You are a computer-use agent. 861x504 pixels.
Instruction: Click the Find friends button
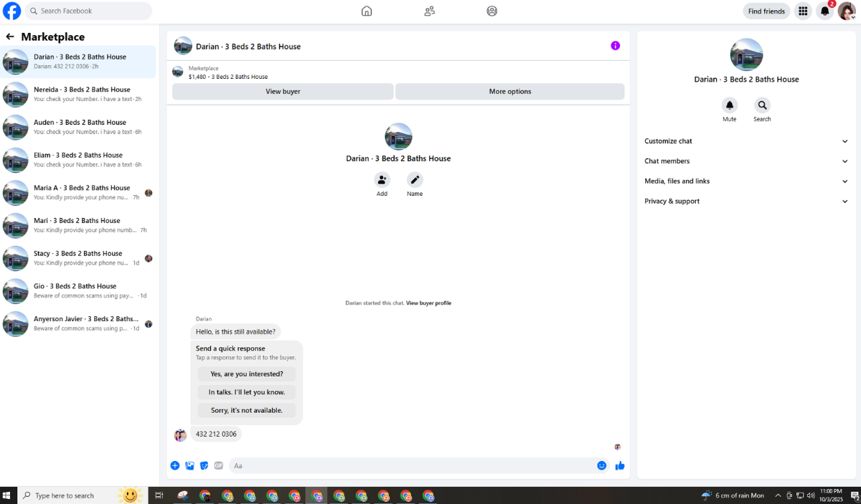[x=766, y=11]
